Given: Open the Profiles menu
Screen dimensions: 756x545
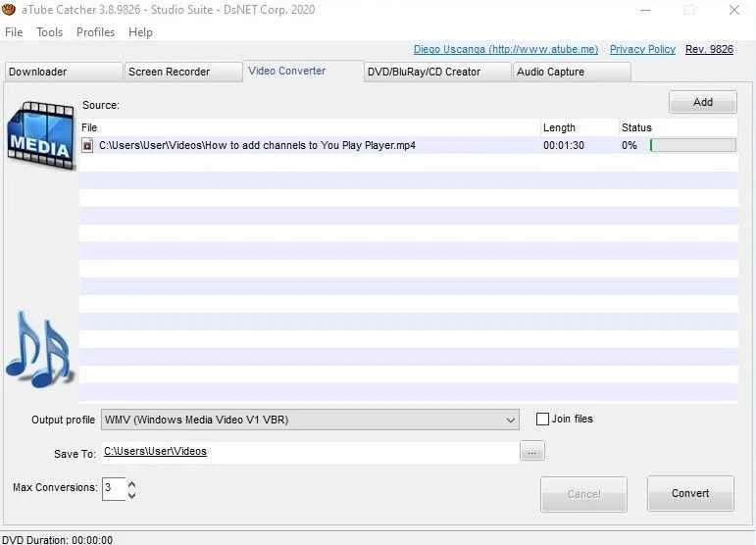Looking at the screenshot, I should point(95,32).
